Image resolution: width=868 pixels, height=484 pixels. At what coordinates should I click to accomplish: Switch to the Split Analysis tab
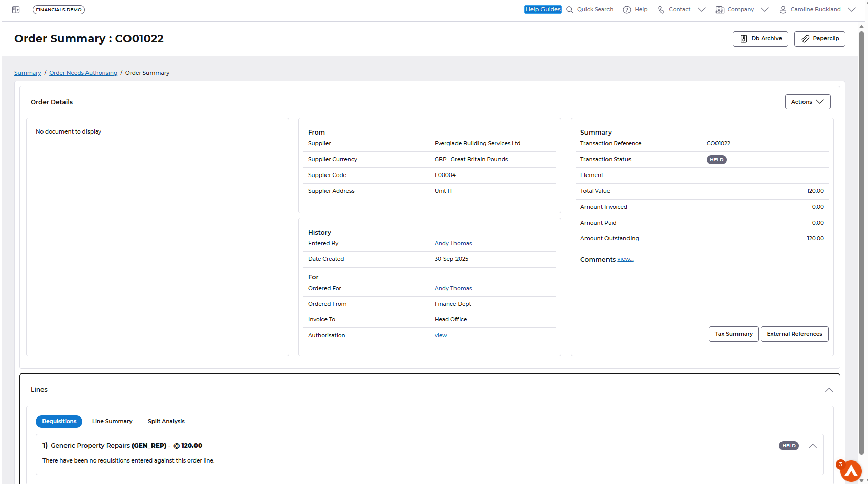[166, 422]
